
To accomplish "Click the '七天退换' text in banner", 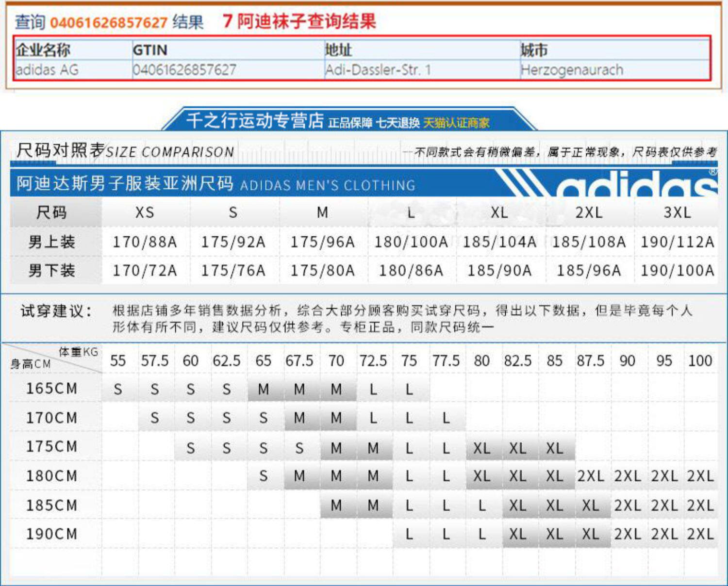I will (398, 123).
